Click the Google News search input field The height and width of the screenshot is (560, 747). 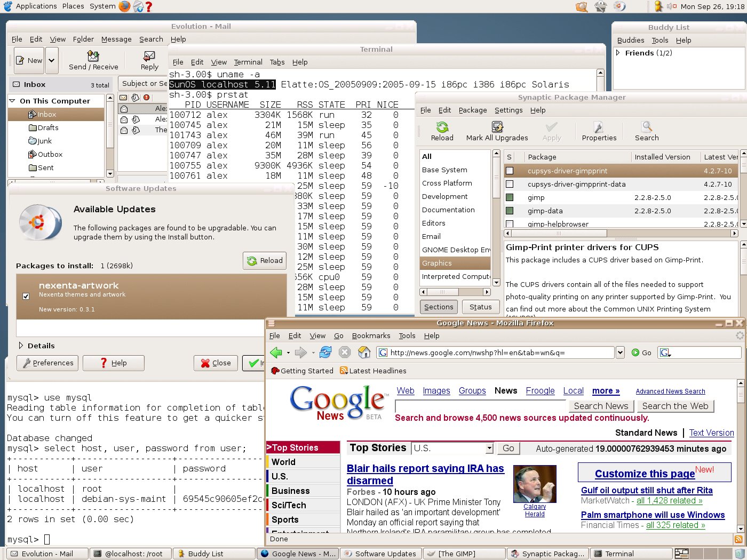point(480,406)
